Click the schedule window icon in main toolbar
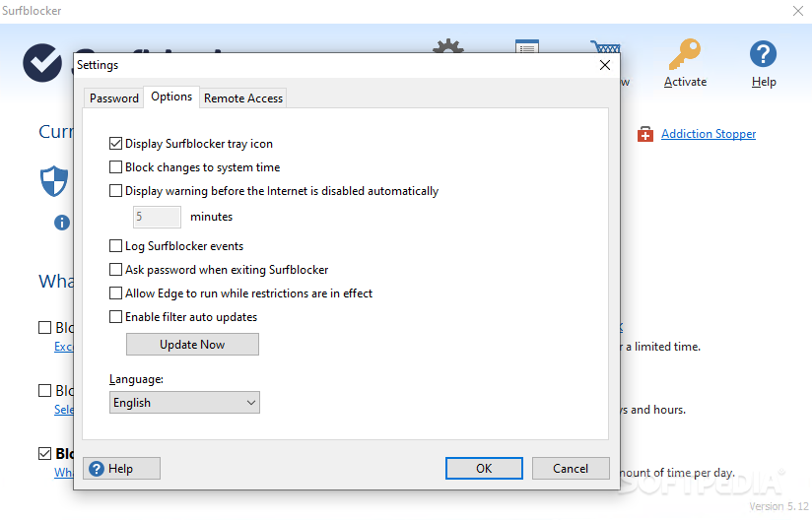Screen dimensions: 812x520 pos(527,46)
